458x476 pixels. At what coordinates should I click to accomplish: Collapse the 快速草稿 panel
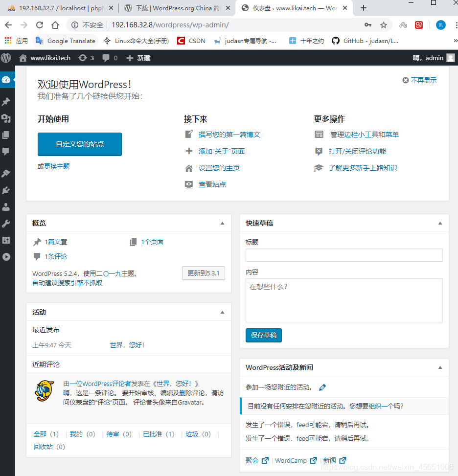click(x=440, y=223)
